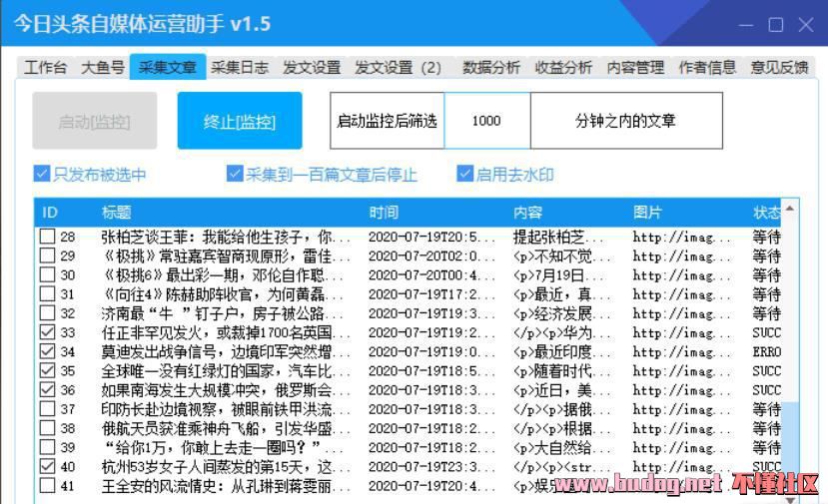This screenshot has width=828, height=504.
Task: Check the box for row ID 37
Action: tap(48, 408)
